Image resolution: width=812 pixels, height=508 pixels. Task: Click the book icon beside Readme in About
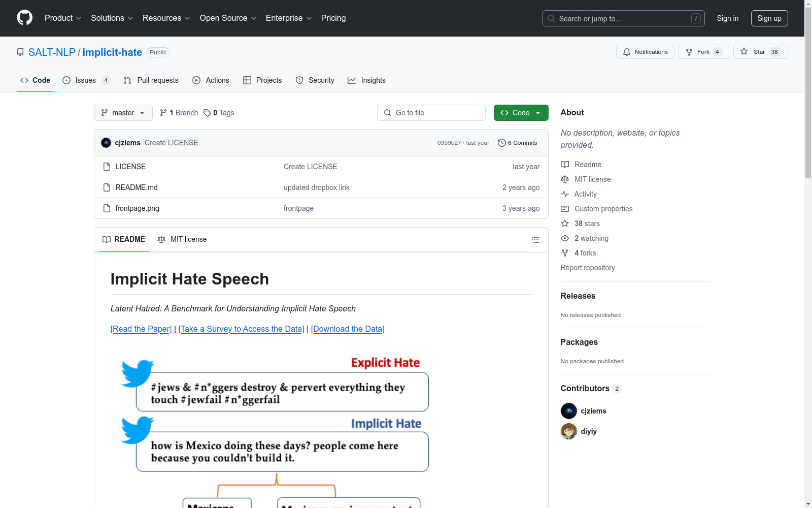(x=565, y=165)
